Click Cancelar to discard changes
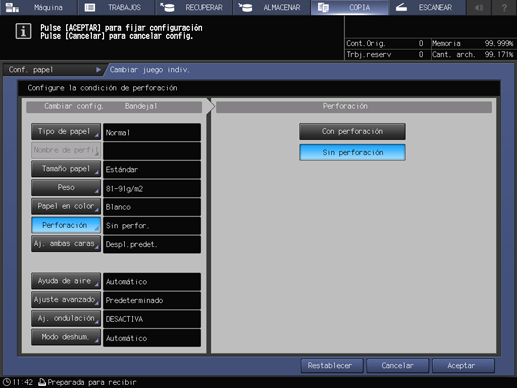 (398, 366)
